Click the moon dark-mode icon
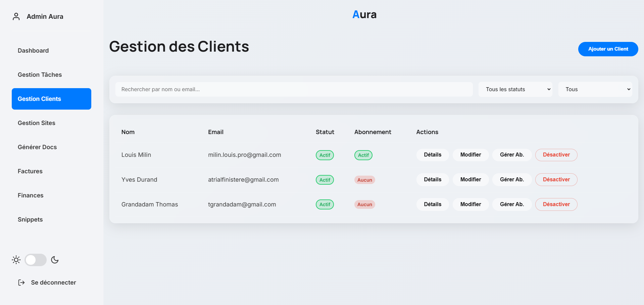Screen dimensions: 644x305 point(55,260)
